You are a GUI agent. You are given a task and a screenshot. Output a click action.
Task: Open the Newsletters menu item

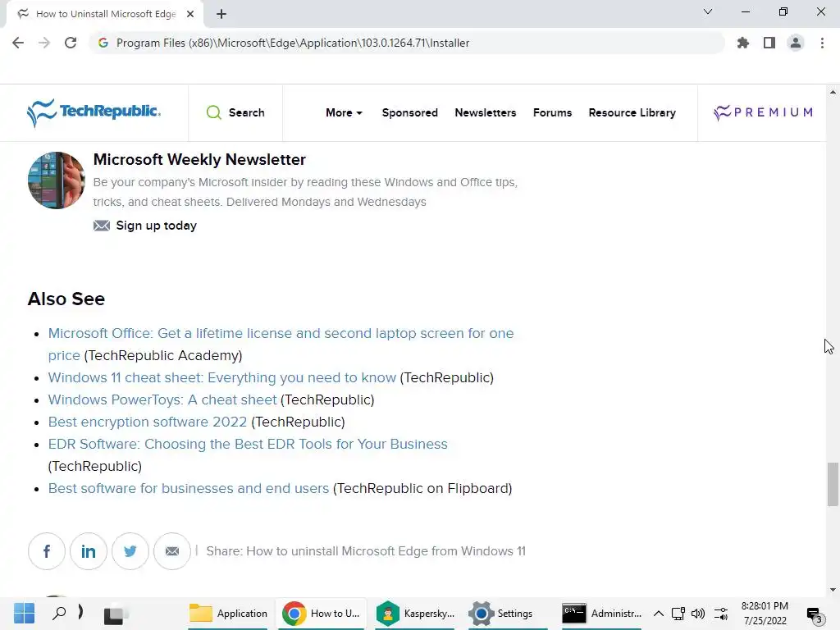[x=486, y=112]
